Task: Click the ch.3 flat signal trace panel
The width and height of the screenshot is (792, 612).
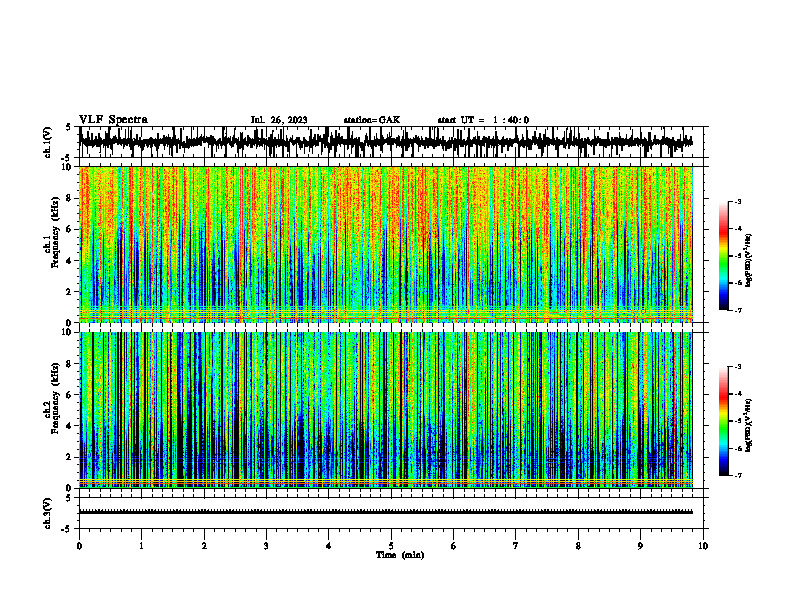Action: click(393, 513)
